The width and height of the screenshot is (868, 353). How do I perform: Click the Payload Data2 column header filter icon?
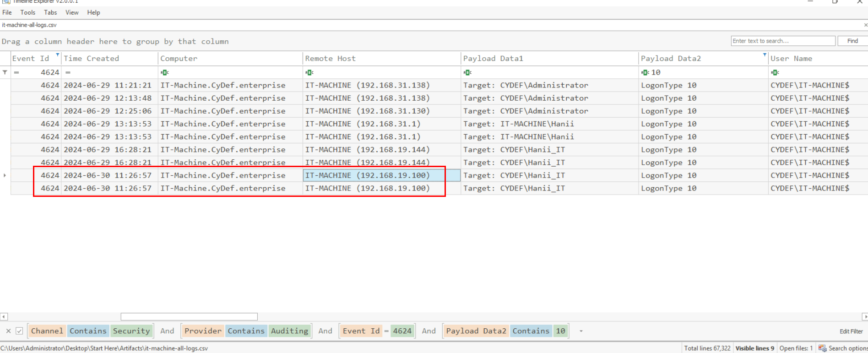click(x=765, y=54)
